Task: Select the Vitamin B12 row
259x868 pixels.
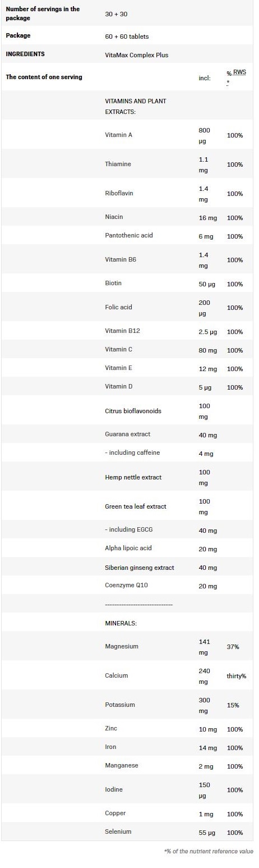Action: click(127, 331)
